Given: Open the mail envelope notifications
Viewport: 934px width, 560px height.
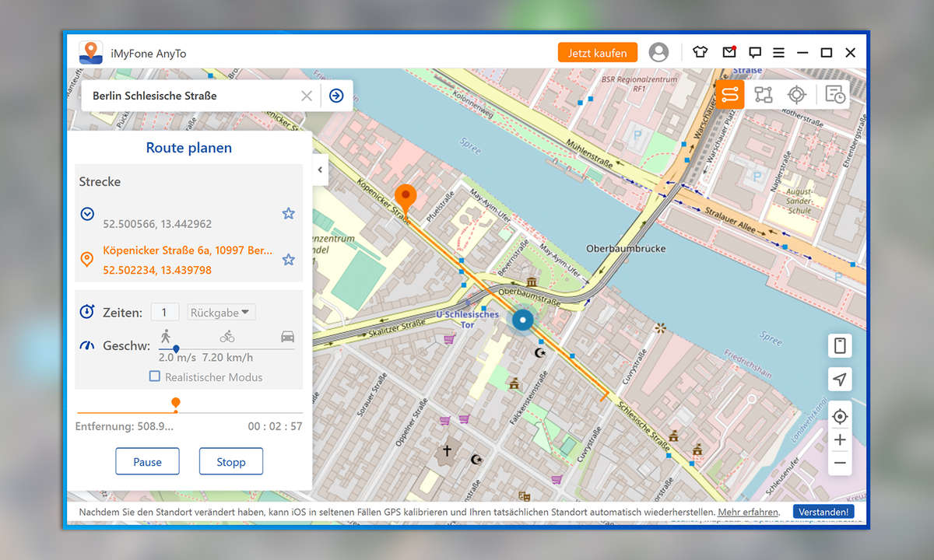Looking at the screenshot, I should (x=729, y=53).
